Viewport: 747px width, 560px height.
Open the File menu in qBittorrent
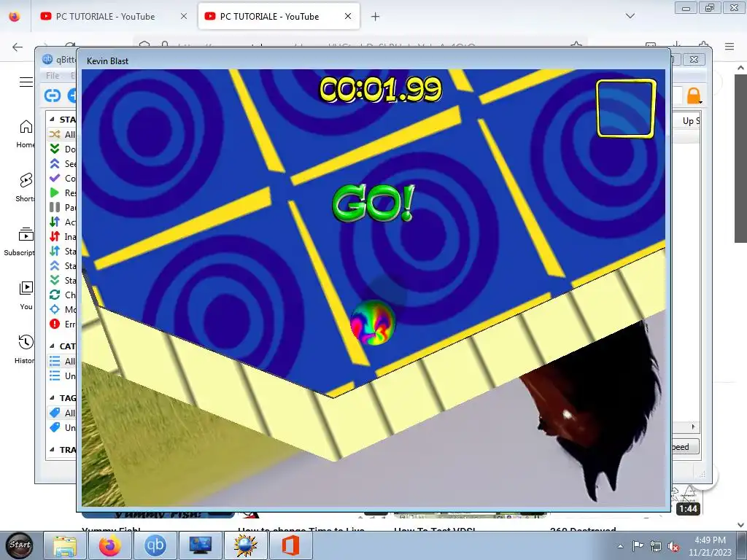tap(53, 75)
